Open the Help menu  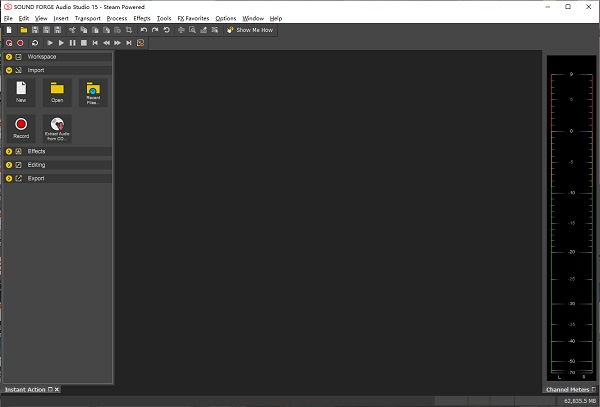click(x=276, y=18)
